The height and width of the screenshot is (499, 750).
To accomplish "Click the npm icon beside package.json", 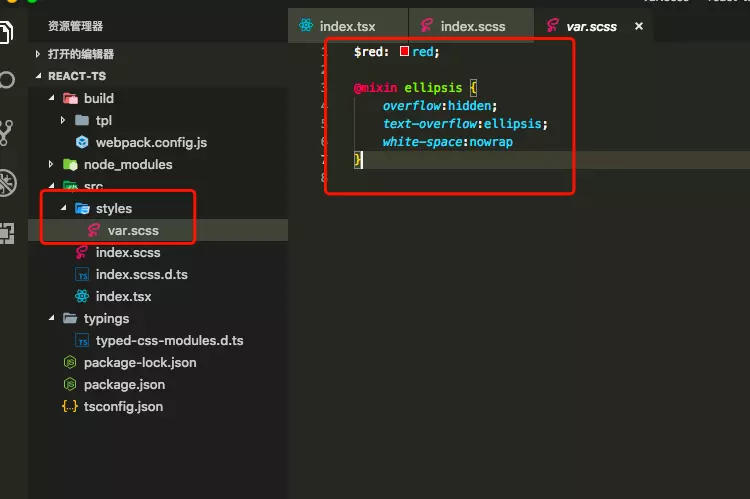I will coord(70,385).
